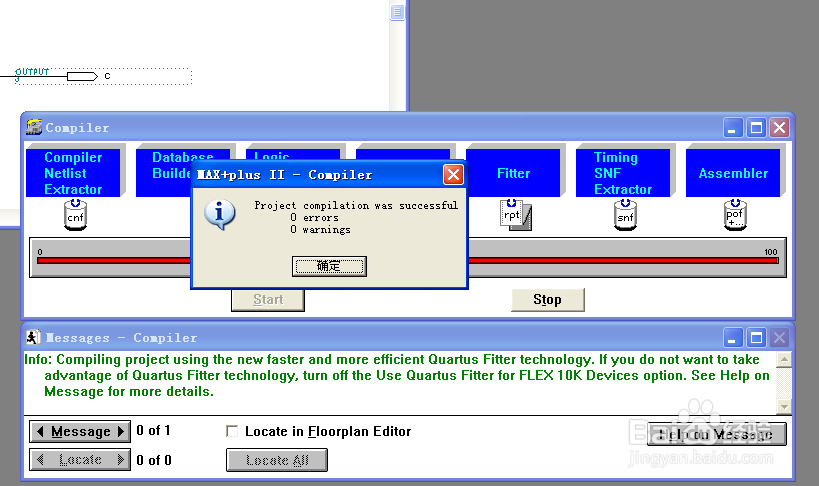Confirm the dialog with the 确定 button
This screenshot has height=486, width=819.
point(329,266)
